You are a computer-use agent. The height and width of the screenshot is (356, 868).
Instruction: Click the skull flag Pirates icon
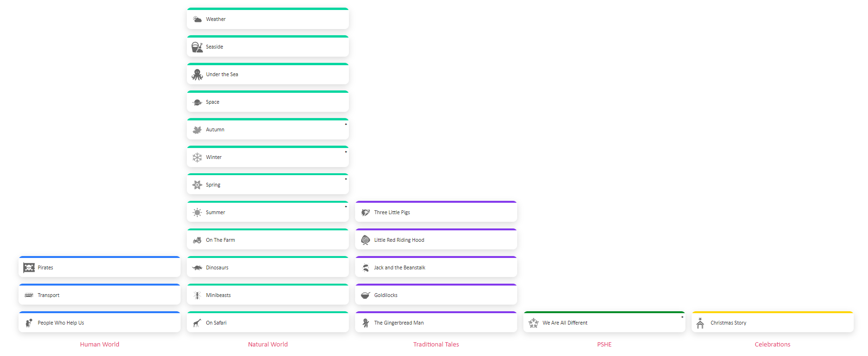point(29,268)
